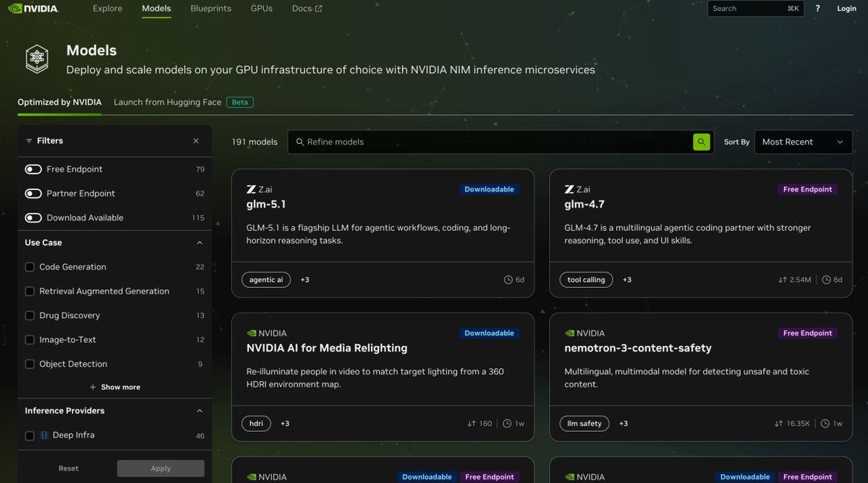Open the Docs external link

pos(307,9)
